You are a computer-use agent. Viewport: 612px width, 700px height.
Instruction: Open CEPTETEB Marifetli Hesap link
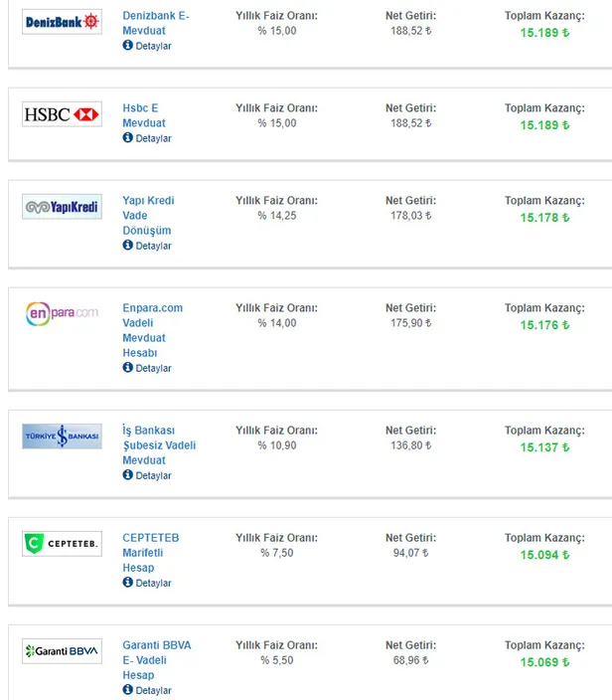point(150,553)
